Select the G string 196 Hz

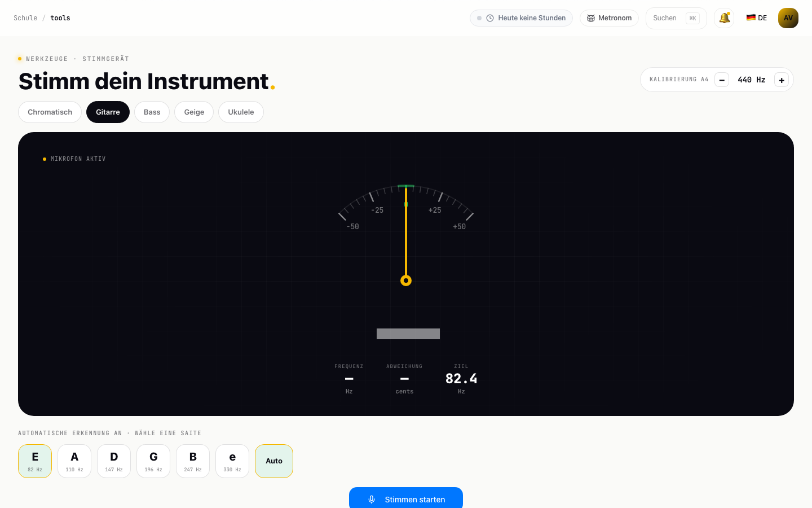pos(153,461)
